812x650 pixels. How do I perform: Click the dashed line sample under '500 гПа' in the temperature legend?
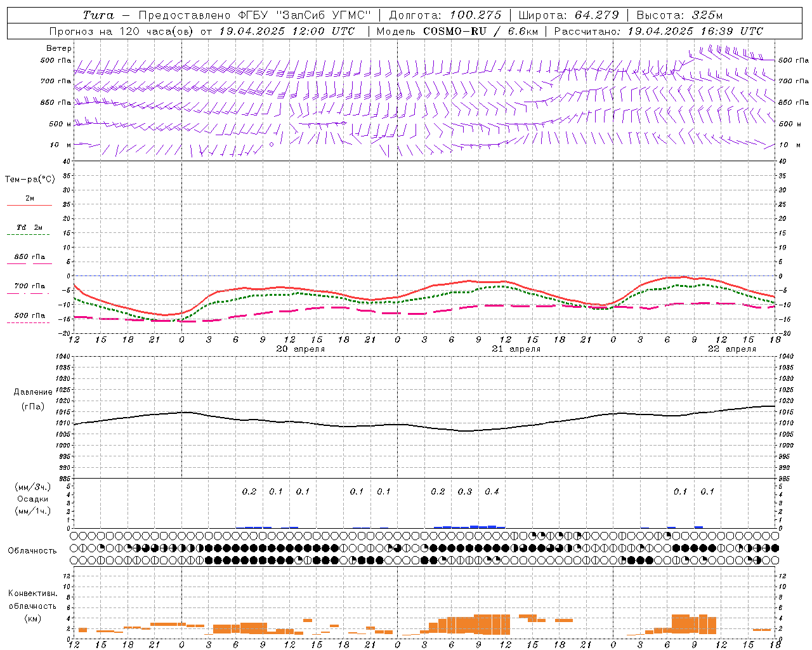[29, 323]
